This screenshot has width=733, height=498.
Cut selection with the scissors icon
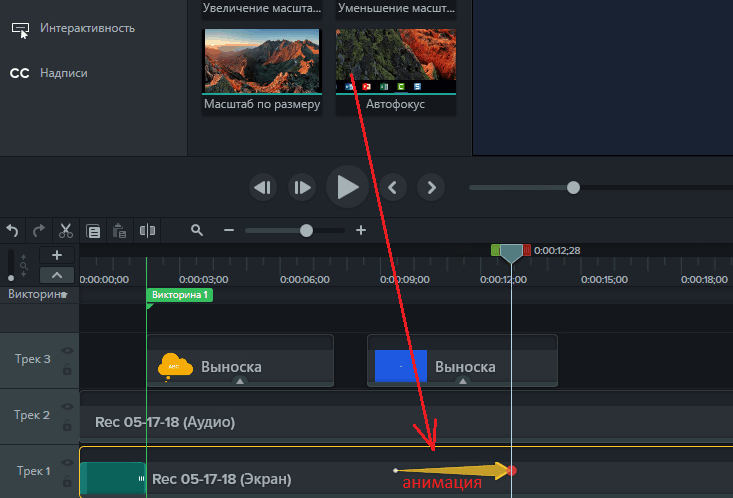(x=66, y=230)
